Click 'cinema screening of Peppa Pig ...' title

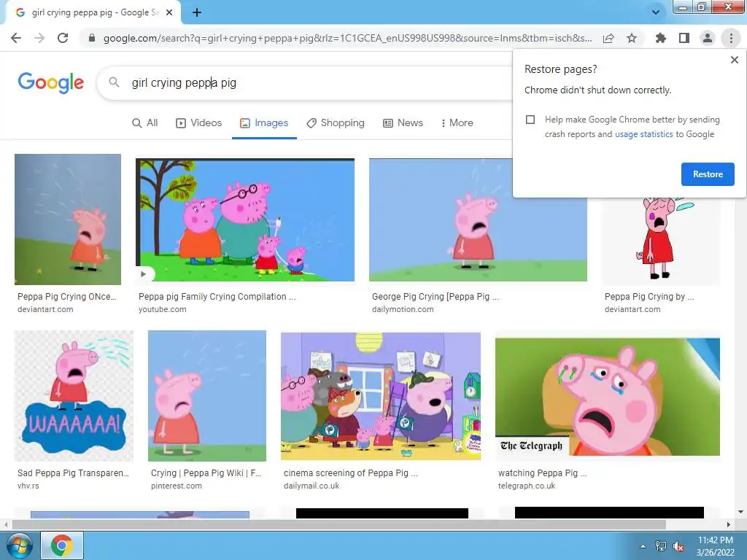pyautogui.click(x=351, y=473)
